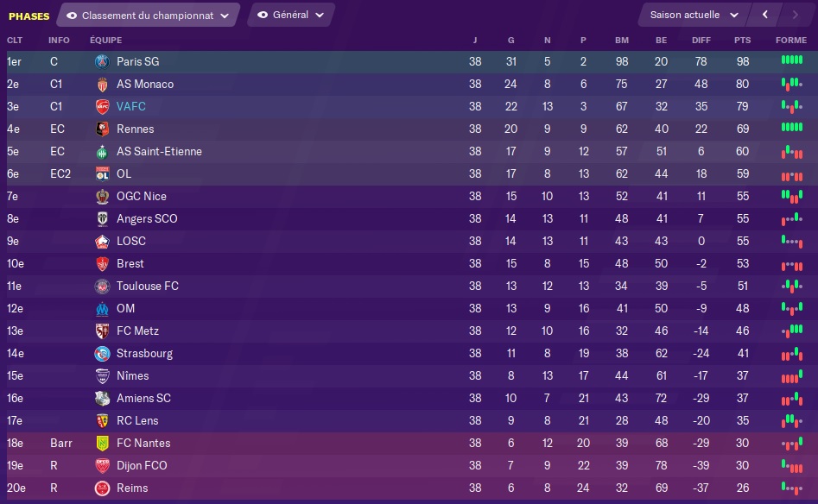Click the FC Nantes yellow badge
818x504 pixels.
coord(102,443)
